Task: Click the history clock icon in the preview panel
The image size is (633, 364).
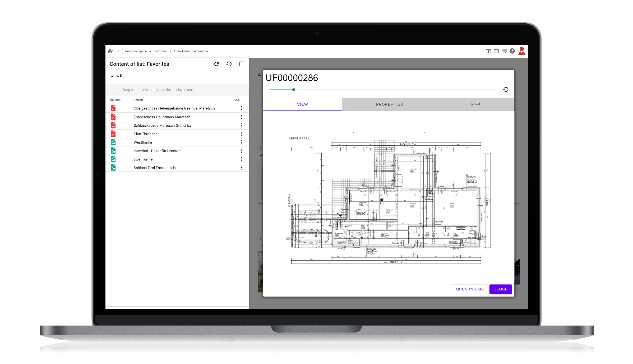Action: pos(506,90)
